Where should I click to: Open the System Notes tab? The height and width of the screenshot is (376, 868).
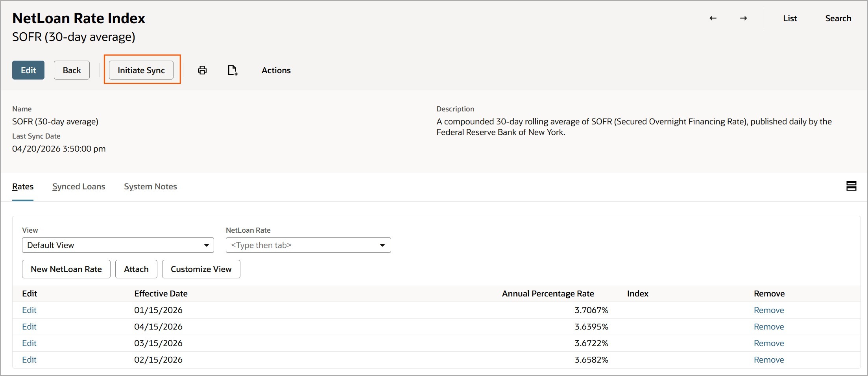[x=150, y=187]
